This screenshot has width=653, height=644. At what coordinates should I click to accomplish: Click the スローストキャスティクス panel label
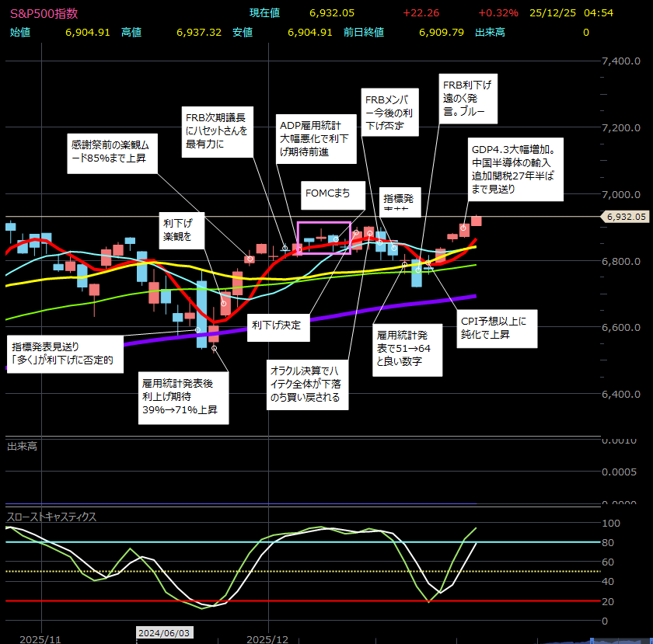[52, 517]
